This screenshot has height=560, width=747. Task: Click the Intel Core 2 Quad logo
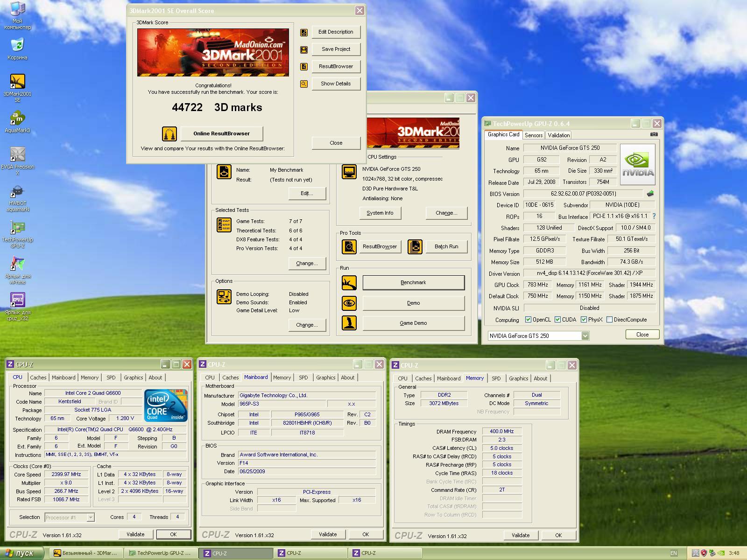(166, 405)
